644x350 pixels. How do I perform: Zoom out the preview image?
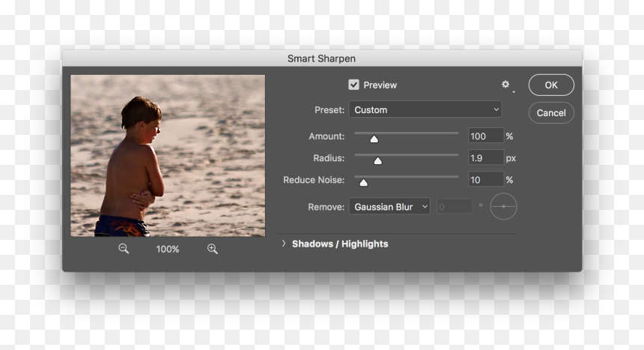tap(124, 249)
